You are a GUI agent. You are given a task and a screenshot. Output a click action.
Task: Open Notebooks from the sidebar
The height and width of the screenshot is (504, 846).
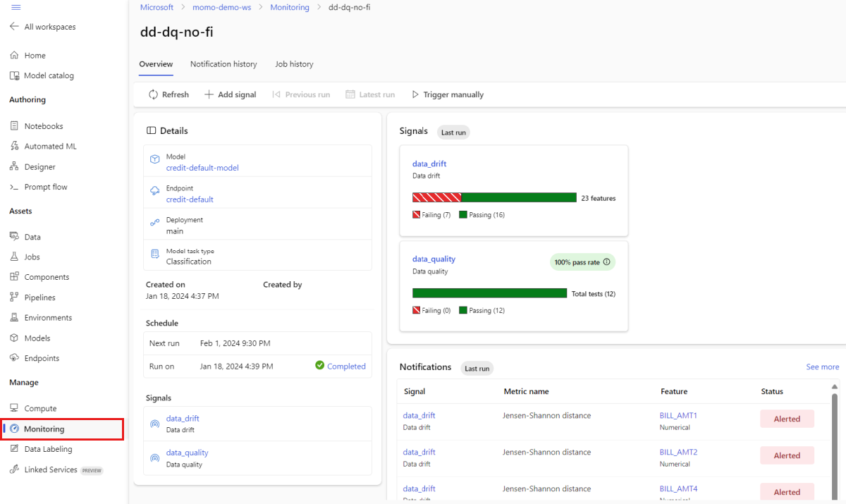(44, 125)
